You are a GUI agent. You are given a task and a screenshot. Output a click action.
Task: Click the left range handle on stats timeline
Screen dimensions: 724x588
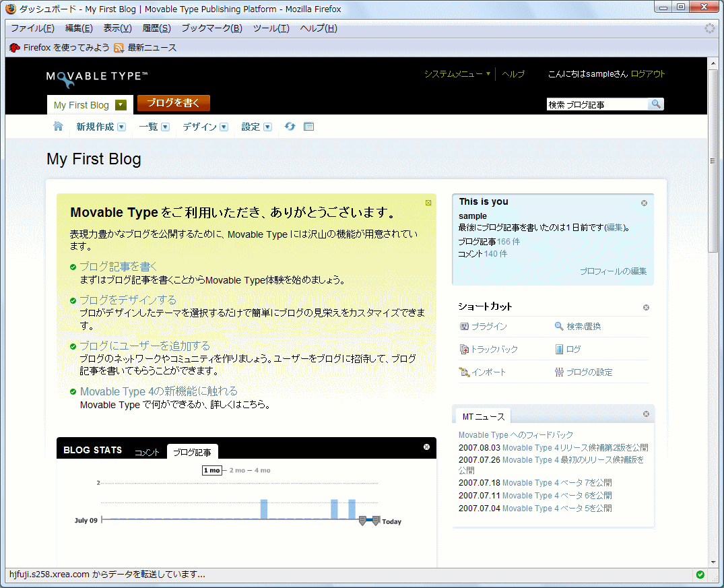pos(362,521)
